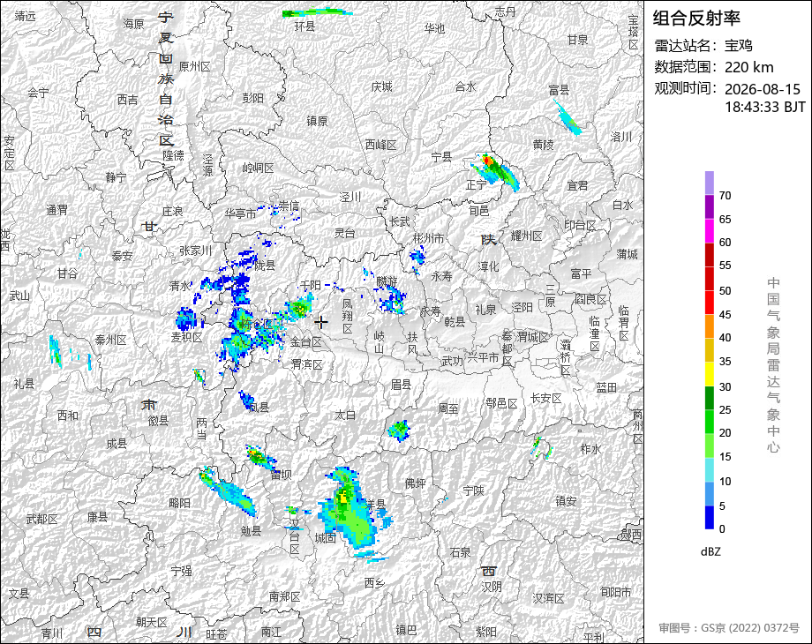Click the observation time 18:43:33 BJT
Screen dimensions: 812x644
[x=765, y=107]
